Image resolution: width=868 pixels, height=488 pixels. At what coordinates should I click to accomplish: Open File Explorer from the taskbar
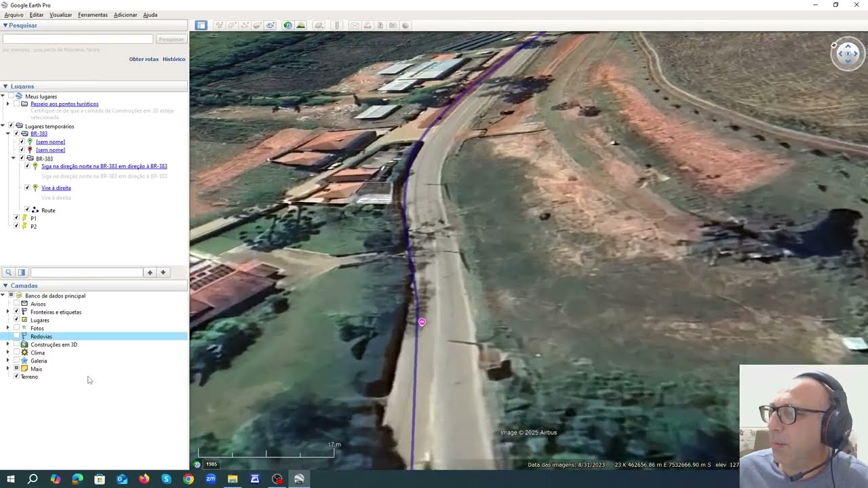233,479
